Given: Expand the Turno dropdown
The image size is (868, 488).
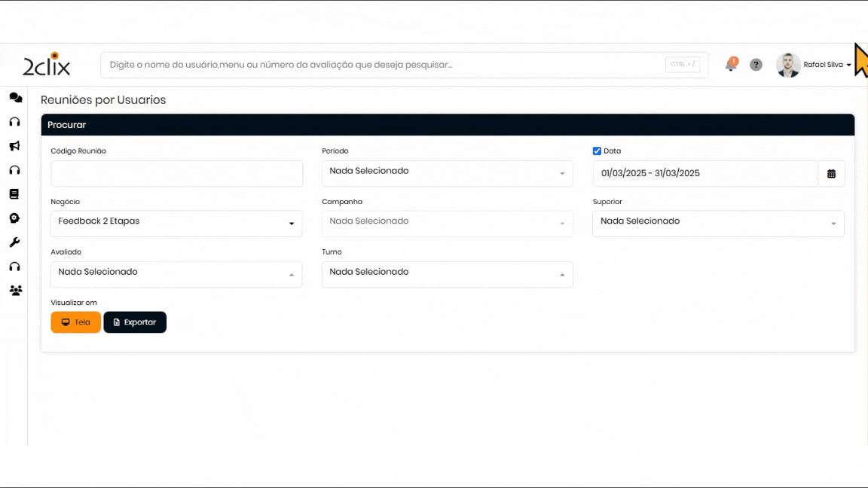Looking at the screenshot, I should click(x=447, y=273).
